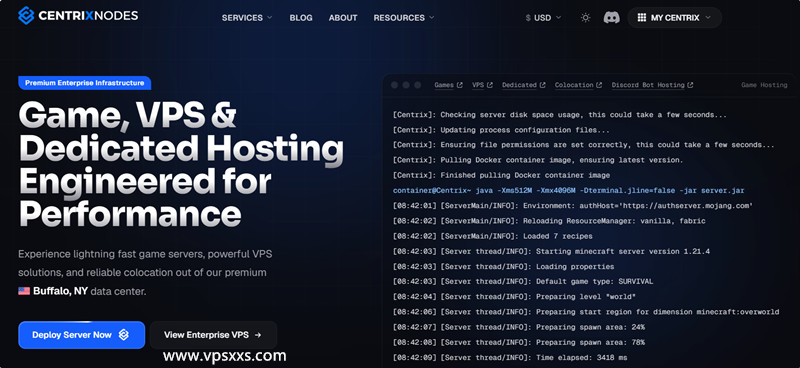This screenshot has height=368, width=800.
Task: Click the CentrixNodes logo icon
Action: coord(26,15)
